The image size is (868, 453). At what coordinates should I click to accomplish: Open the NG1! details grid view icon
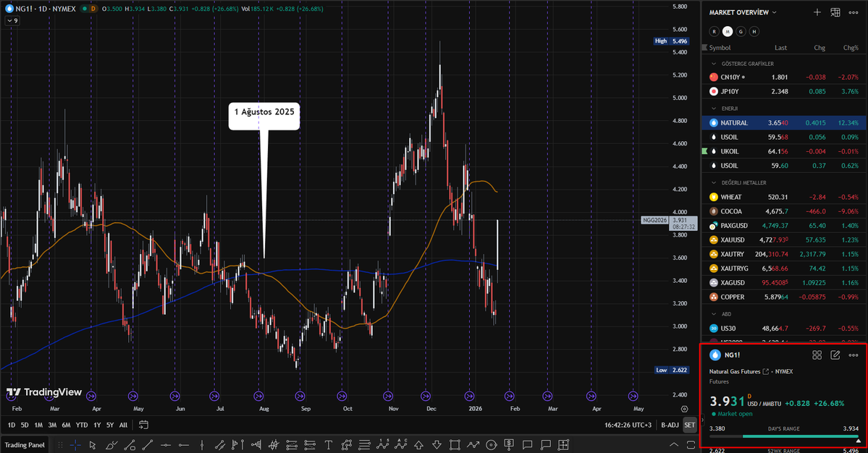[x=817, y=355]
